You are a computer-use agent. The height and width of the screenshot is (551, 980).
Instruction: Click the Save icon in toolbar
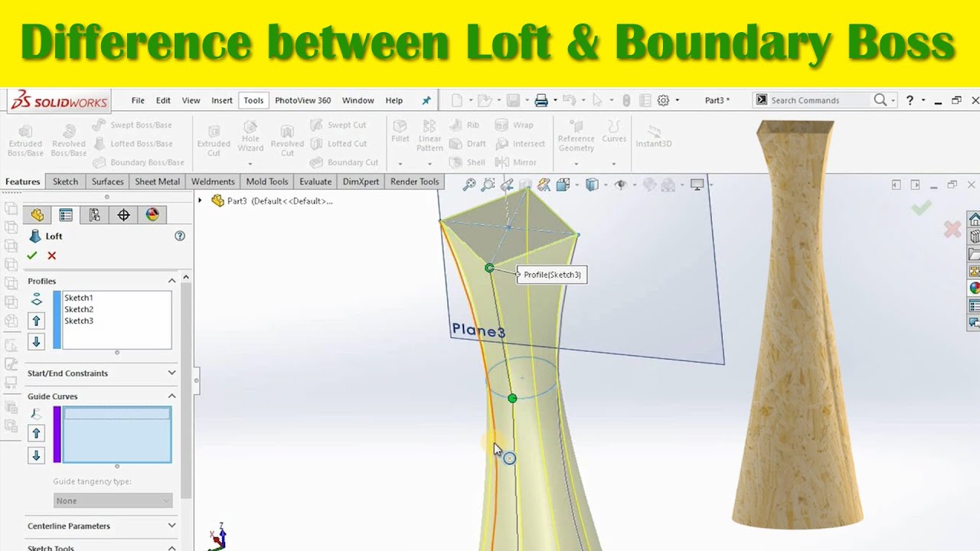point(513,100)
